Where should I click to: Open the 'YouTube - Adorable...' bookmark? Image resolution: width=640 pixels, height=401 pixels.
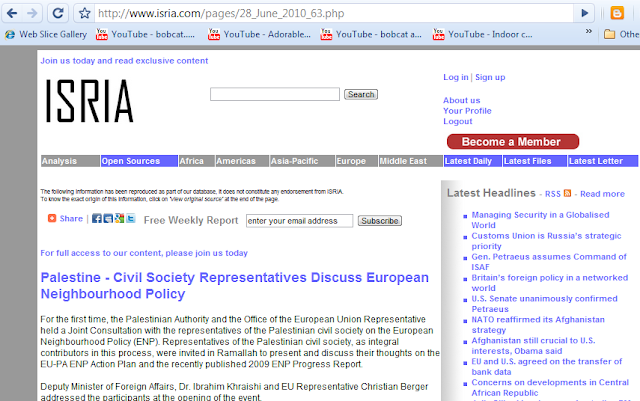(x=259, y=34)
